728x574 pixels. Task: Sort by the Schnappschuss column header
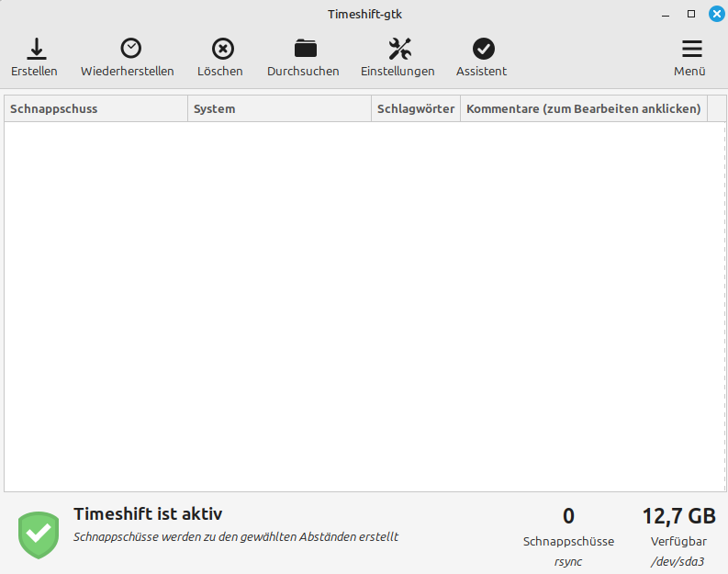pyautogui.click(x=96, y=108)
